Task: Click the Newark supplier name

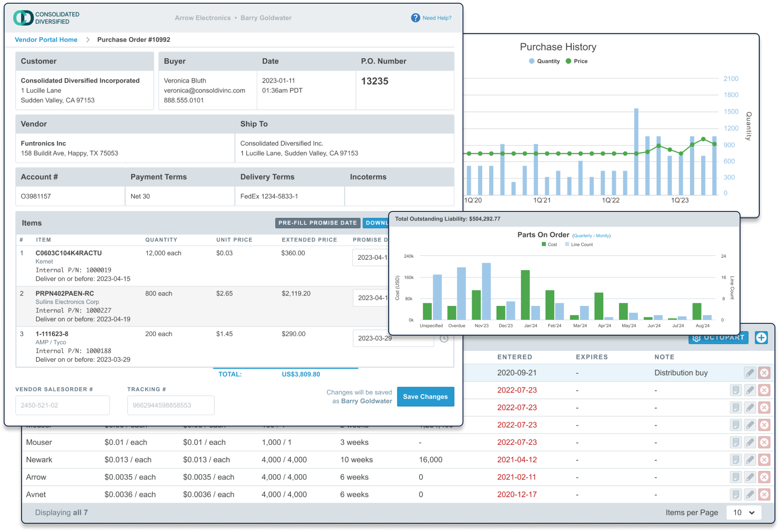Action: point(39,460)
